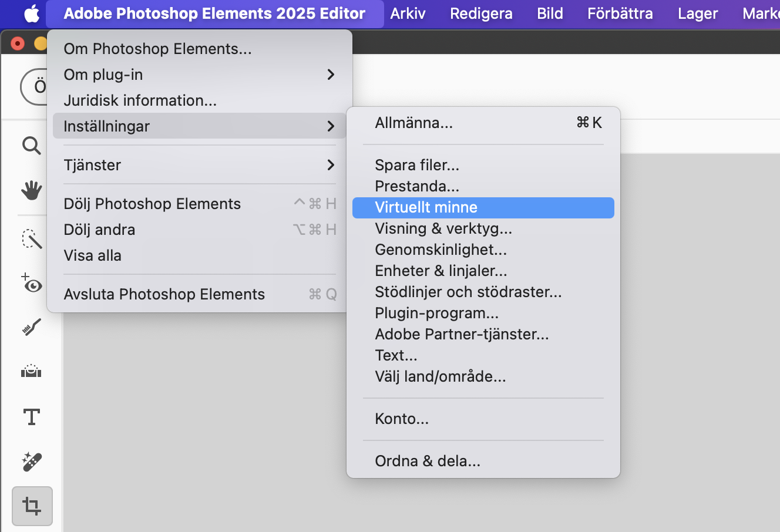Select the Whiten Teeth brush tool
Image resolution: width=780 pixels, height=532 pixels.
tap(31, 327)
